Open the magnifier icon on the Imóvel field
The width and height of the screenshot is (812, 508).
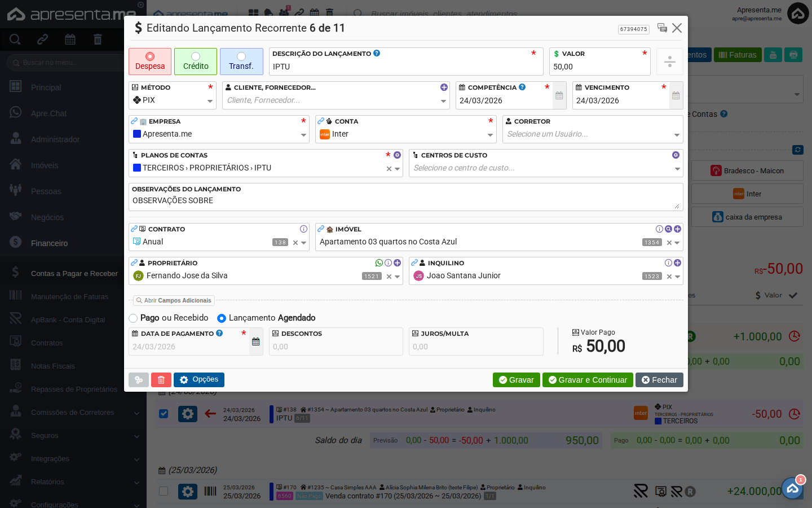(668, 229)
